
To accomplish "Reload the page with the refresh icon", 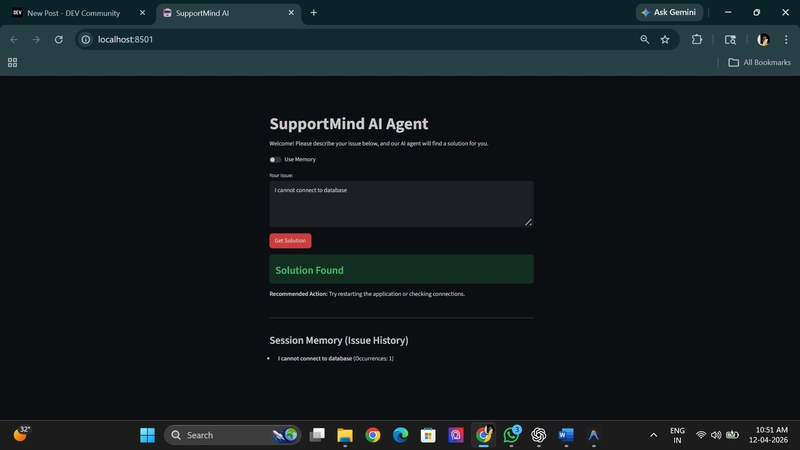I will click(59, 39).
